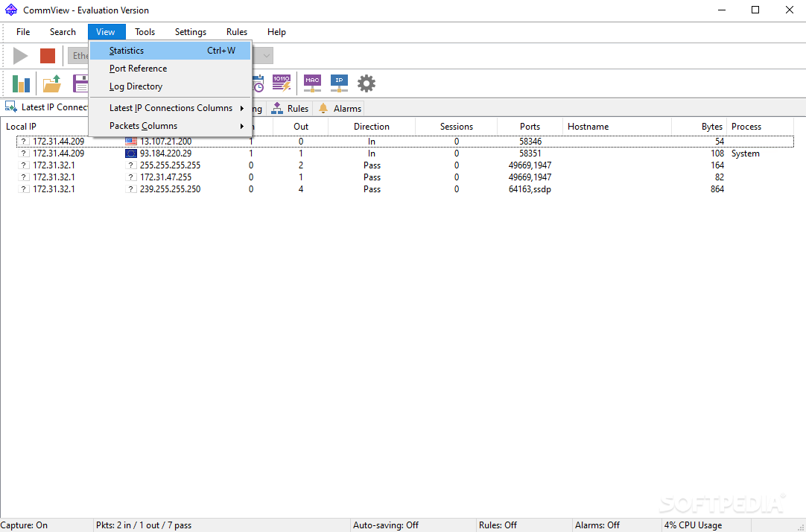This screenshot has width=806, height=532.
Task: Stop capture with the red square
Action: 48,56
